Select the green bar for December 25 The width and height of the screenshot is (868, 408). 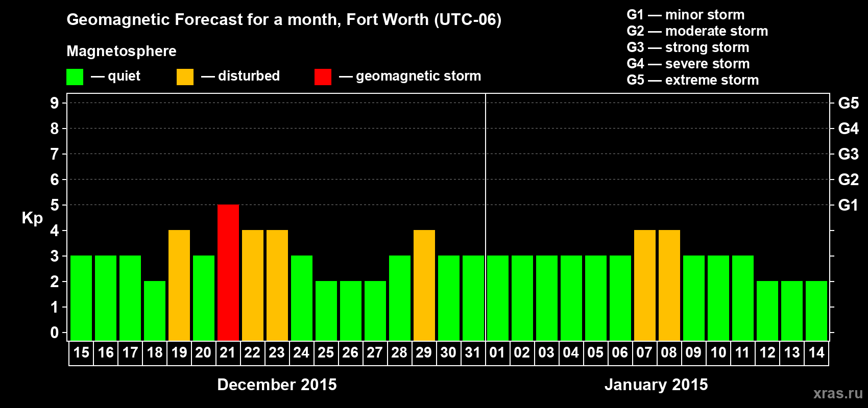click(x=326, y=311)
